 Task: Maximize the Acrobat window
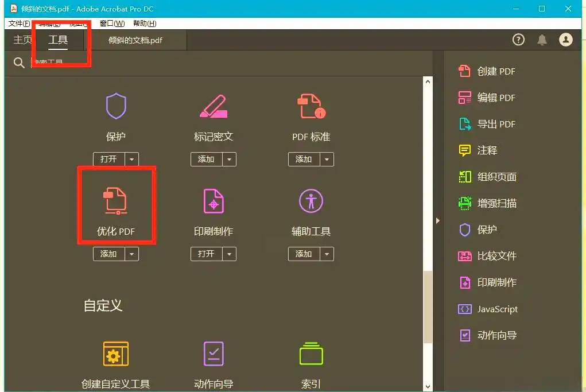click(542, 9)
